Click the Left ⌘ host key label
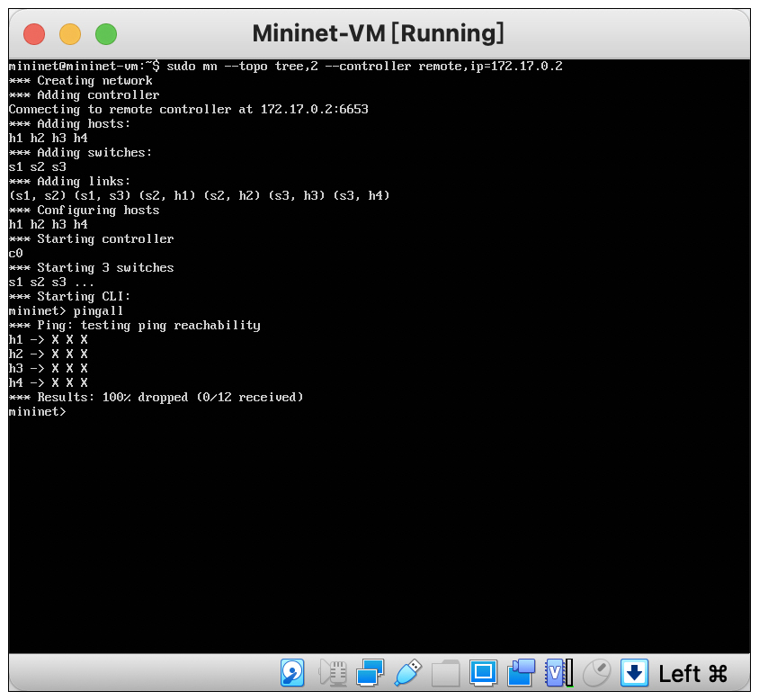This screenshot has height=700, width=759. click(x=692, y=673)
